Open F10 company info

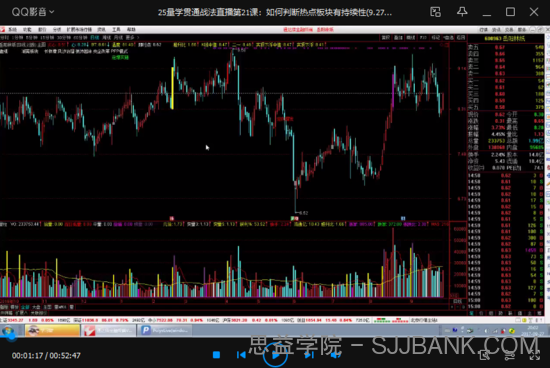pos(423,38)
